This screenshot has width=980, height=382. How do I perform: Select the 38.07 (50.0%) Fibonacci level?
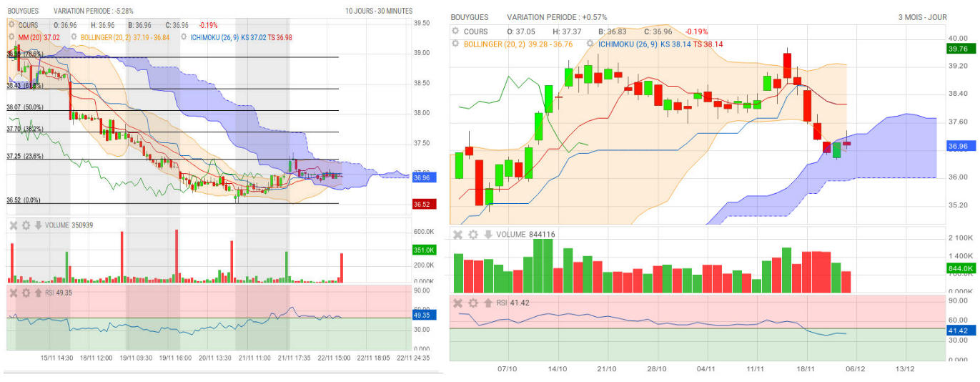point(25,107)
